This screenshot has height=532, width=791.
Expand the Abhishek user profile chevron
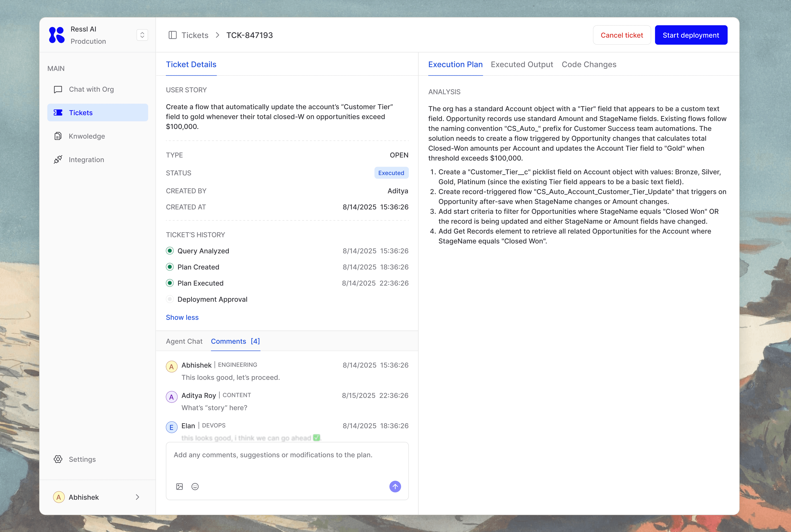click(x=137, y=497)
